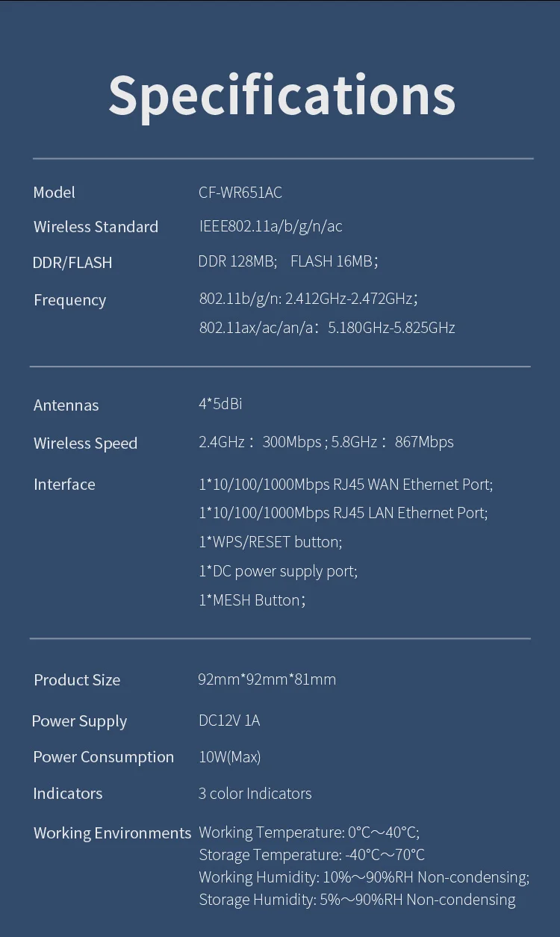Click the 3 color Indicators text
560x937 pixels.
click(x=255, y=794)
